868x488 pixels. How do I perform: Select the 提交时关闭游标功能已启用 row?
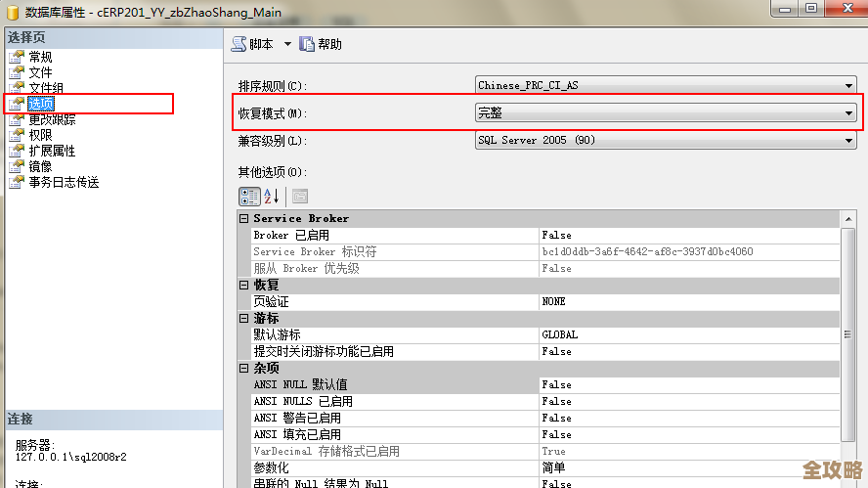[x=544, y=351]
